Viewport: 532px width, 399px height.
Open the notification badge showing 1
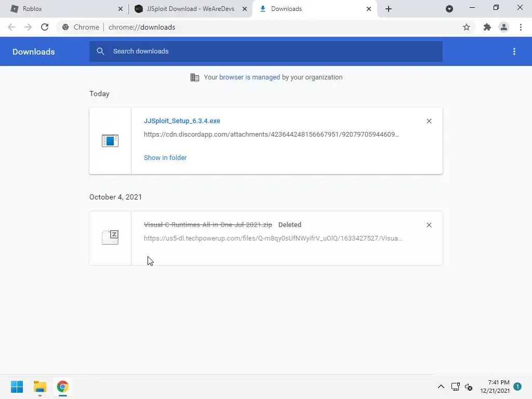click(517, 387)
